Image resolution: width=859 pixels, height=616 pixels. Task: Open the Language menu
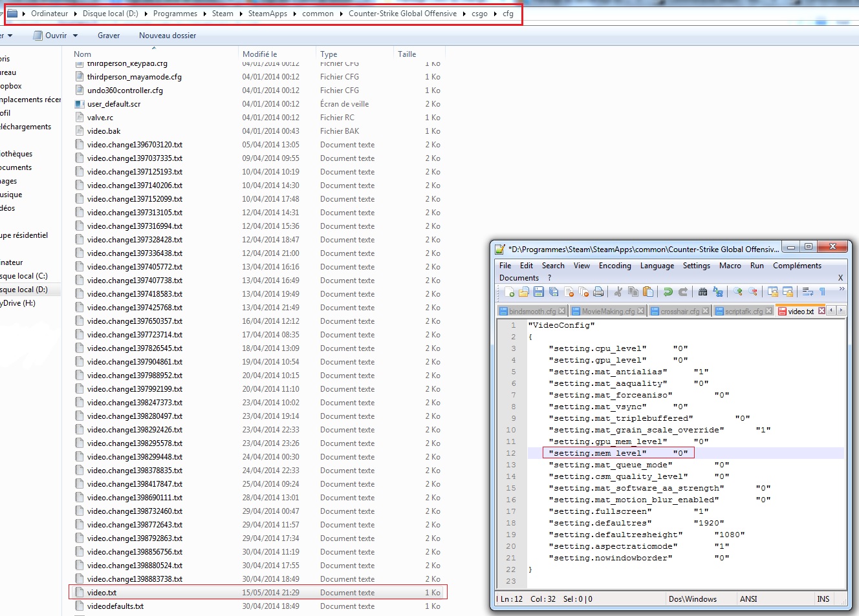coord(657,266)
